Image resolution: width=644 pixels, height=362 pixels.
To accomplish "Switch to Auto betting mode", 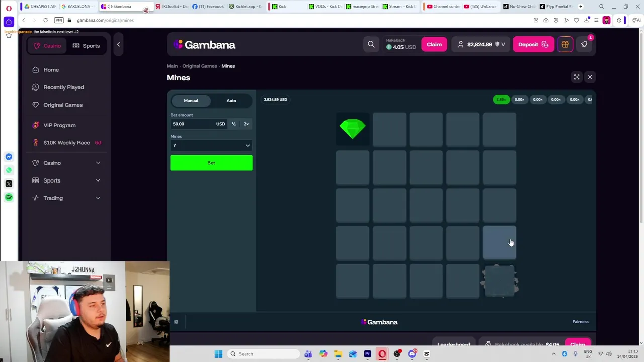I will click(231, 101).
